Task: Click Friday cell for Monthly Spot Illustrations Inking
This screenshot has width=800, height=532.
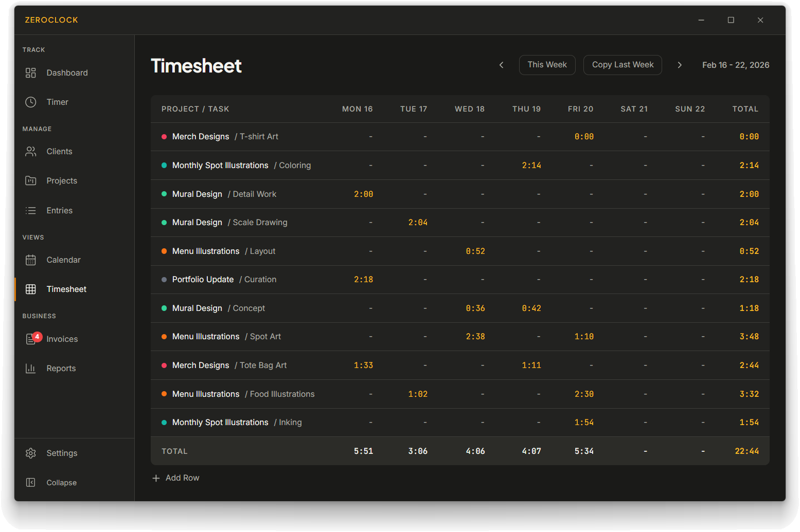Action: 584,423
